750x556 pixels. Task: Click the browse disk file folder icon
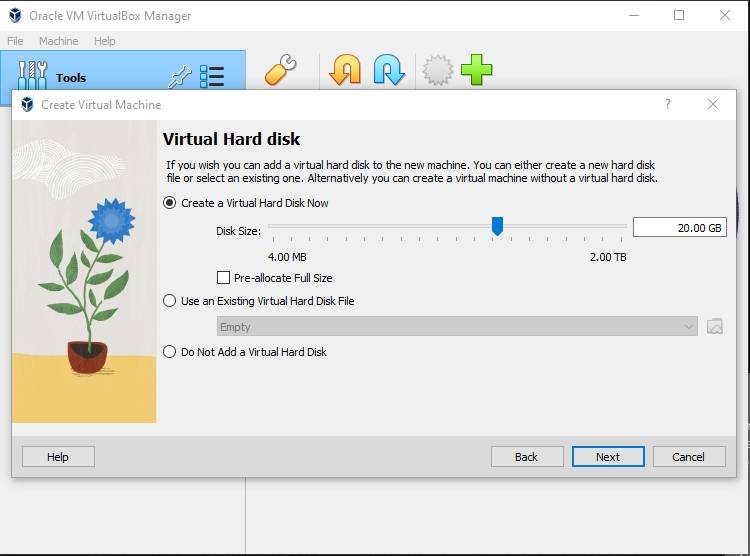tap(715, 326)
